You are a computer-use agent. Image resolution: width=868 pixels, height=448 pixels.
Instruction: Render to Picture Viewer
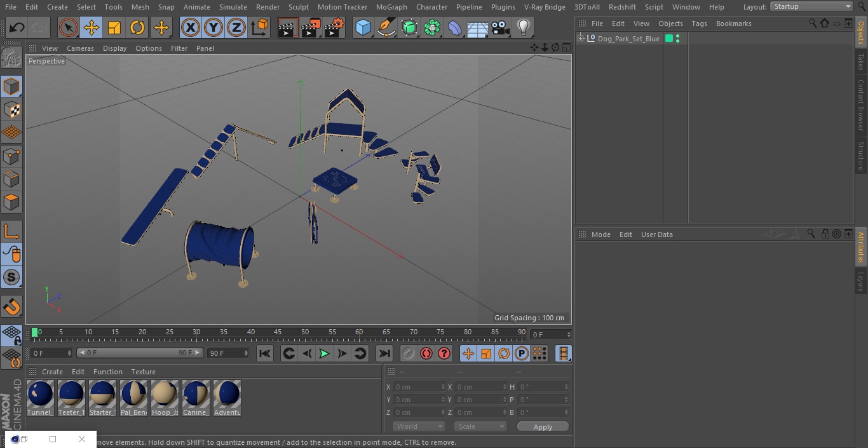311,27
